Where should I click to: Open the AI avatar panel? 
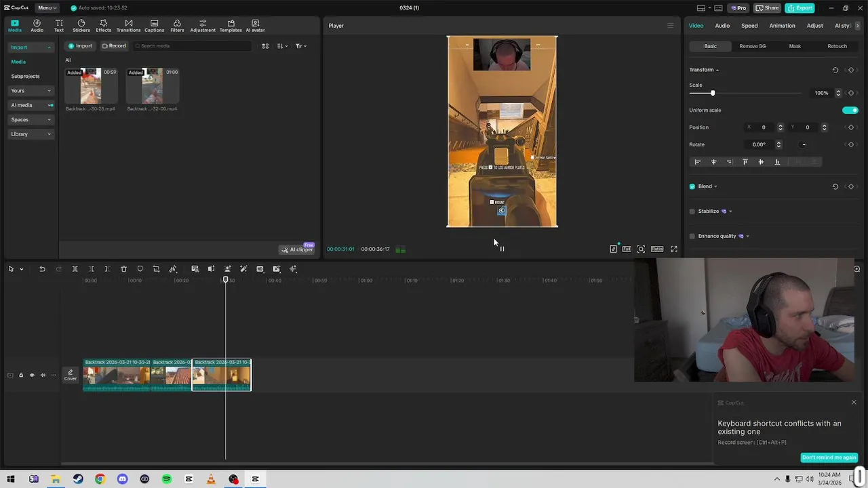coord(255,26)
